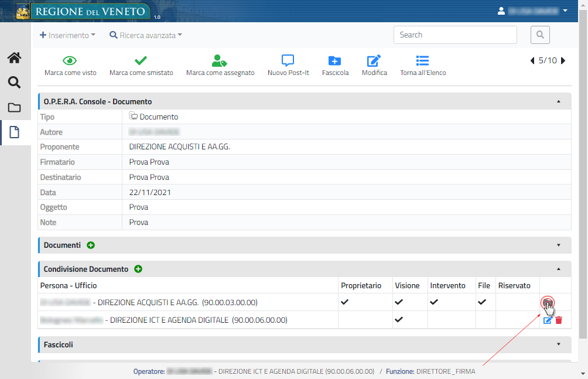Click Marca come assegnato user icon
The width and height of the screenshot is (588, 379).
coord(220,61)
